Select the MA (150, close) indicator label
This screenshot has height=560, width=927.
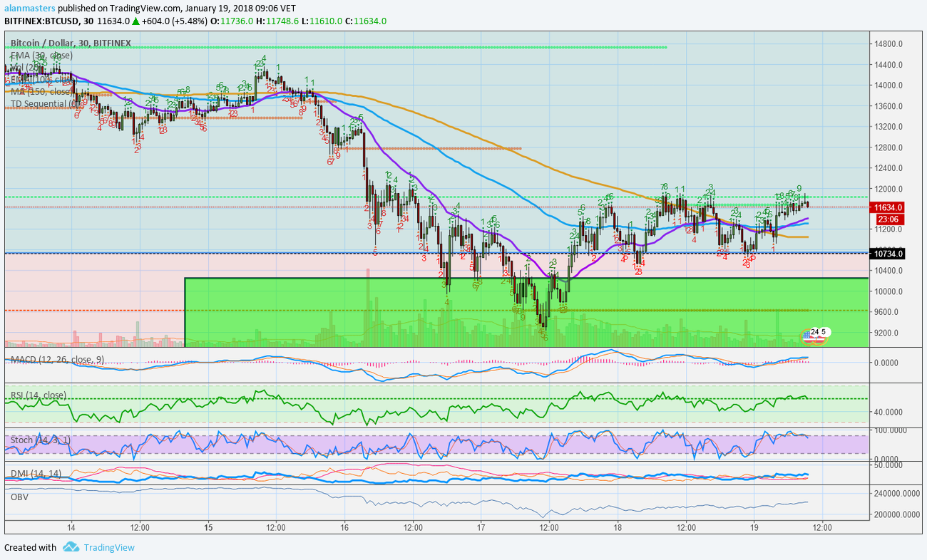[41, 91]
